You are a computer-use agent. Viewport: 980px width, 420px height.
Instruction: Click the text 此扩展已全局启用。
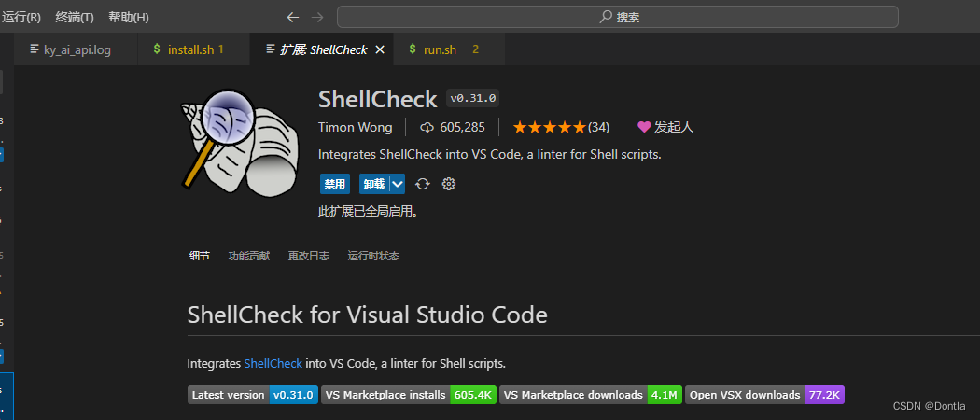368,211
